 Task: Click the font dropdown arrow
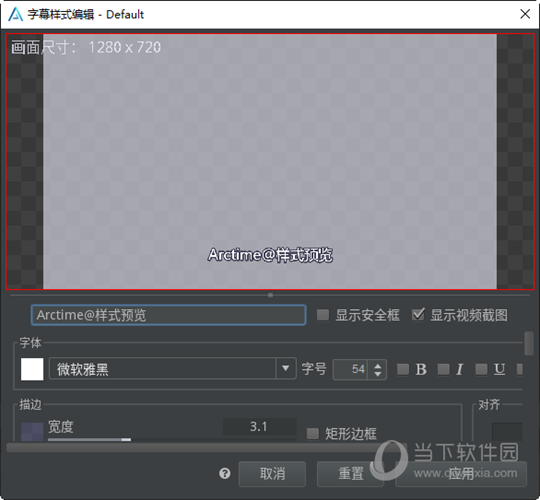[285, 368]
